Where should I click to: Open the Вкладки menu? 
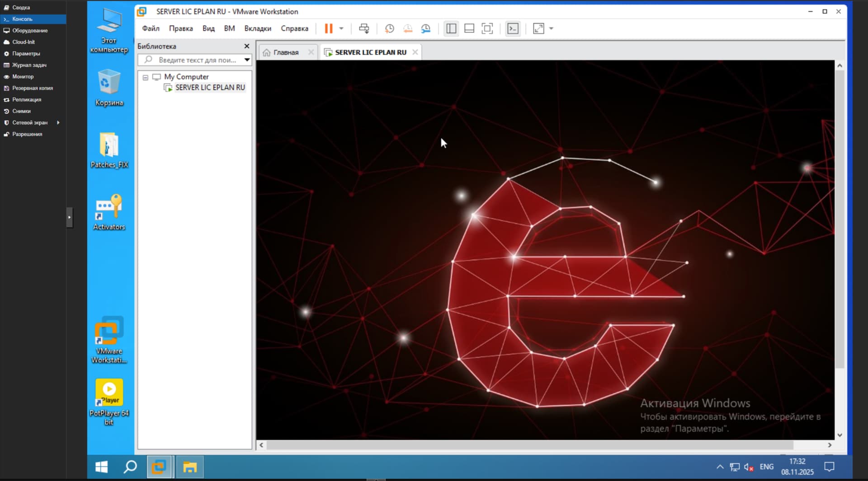pos(257,28)
